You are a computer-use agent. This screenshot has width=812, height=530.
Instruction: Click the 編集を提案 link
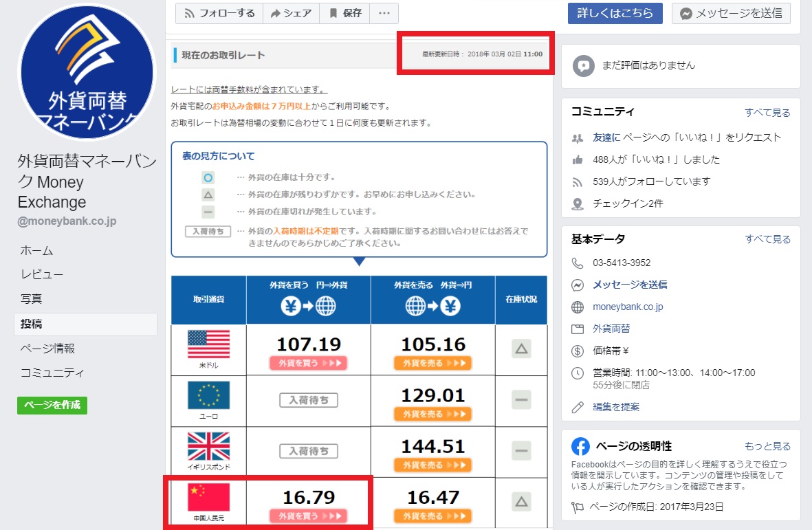pyautogui.click(x=616, y=408)
